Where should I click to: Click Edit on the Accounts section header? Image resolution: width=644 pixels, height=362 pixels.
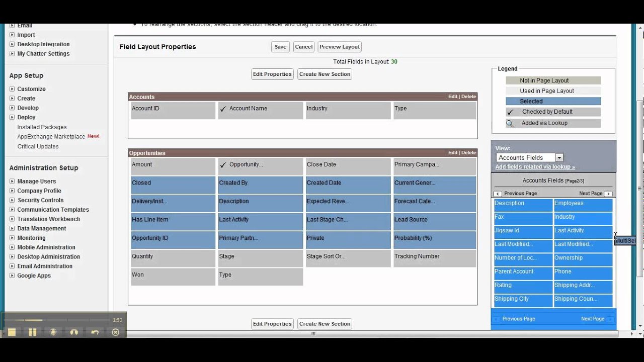tap(453, 97)
